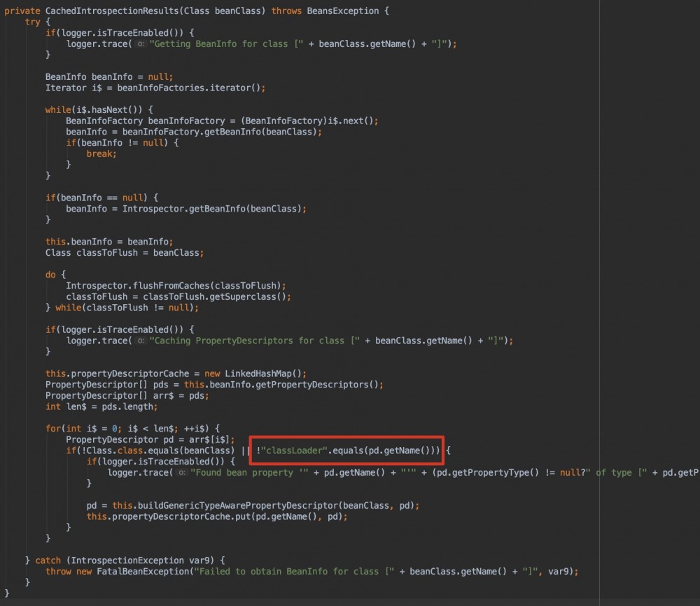
Task: Click 'Class classToFlush = beanClass;' declaration
Action: pyautogui.click(x=125, y=253)
